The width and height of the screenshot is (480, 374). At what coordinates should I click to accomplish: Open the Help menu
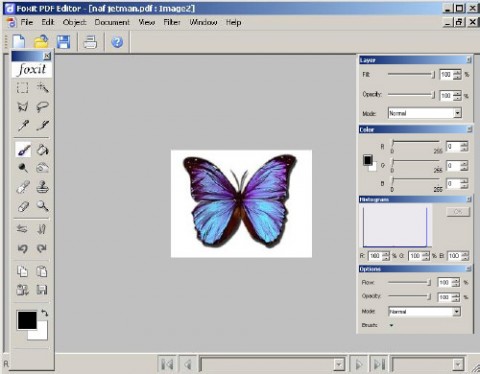click(233, 22)
